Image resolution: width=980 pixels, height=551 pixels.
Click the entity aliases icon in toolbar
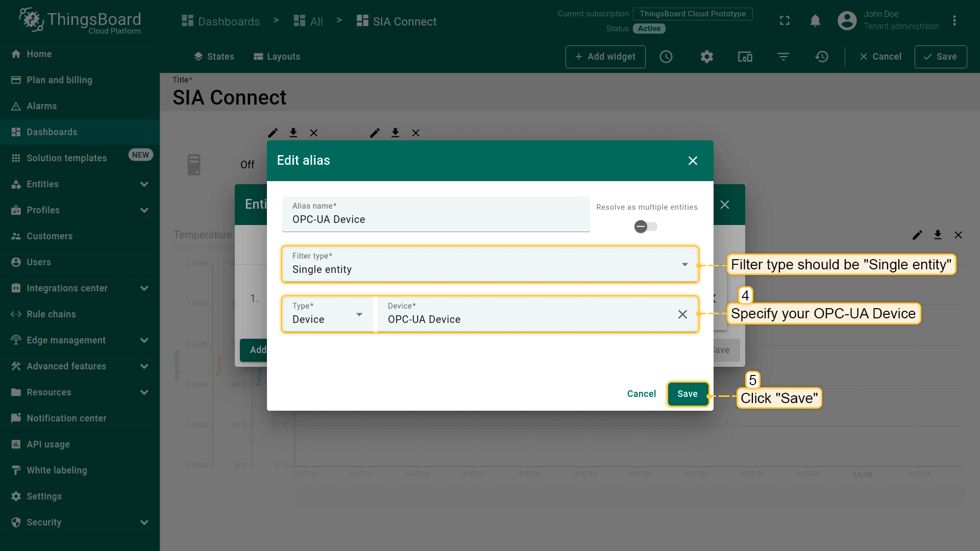(745, 57)
